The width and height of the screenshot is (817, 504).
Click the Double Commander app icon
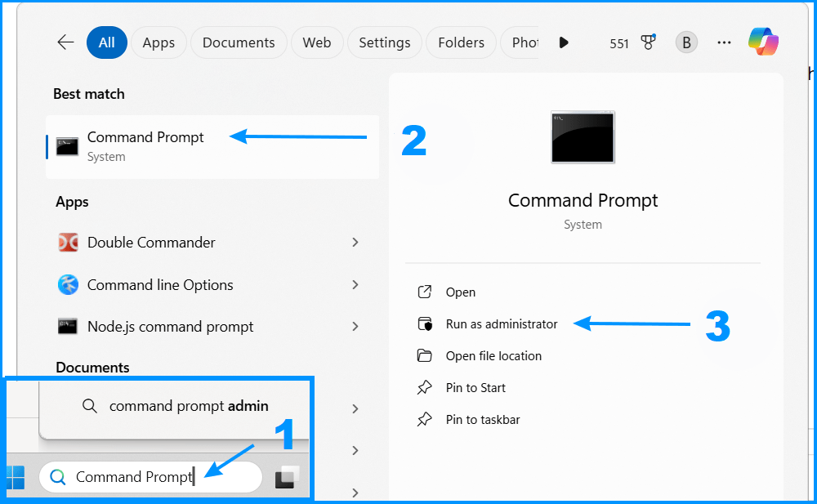click(x=68, y=243)
